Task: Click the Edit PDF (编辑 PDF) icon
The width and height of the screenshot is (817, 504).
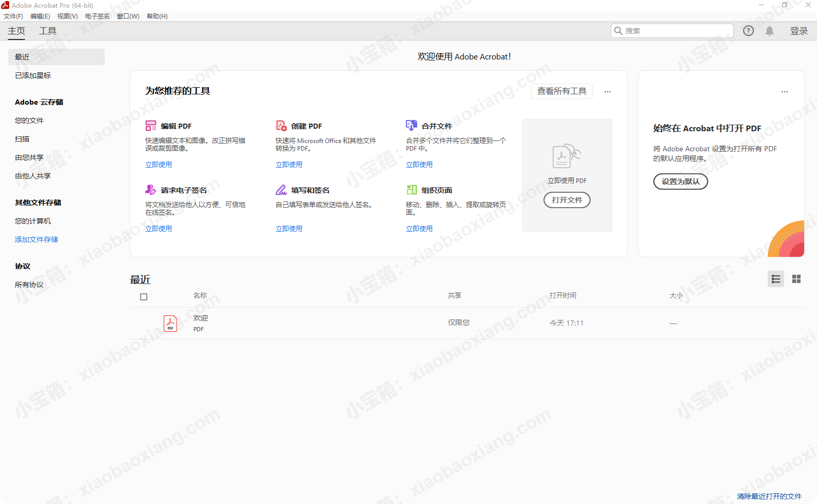Action: [150, 126]
